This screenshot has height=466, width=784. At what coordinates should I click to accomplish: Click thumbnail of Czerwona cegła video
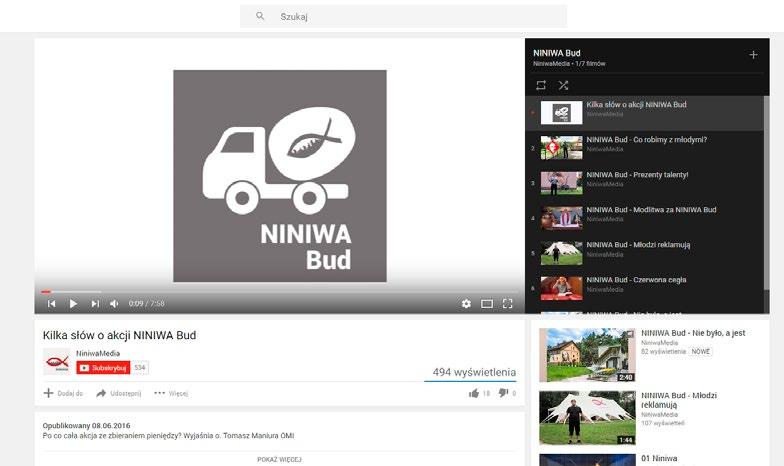[x=562, y=288]
